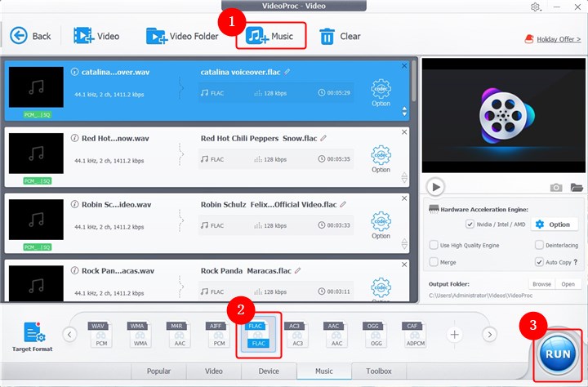Reorder Robin Schulz item with arrows
The width and height of the screenshot is (588, 387).
point(404,244)
